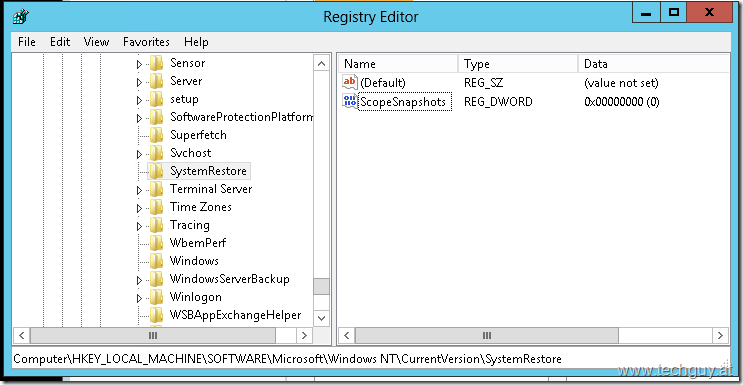
Task: Select the Winlogon key label
Action: point(195,297)
